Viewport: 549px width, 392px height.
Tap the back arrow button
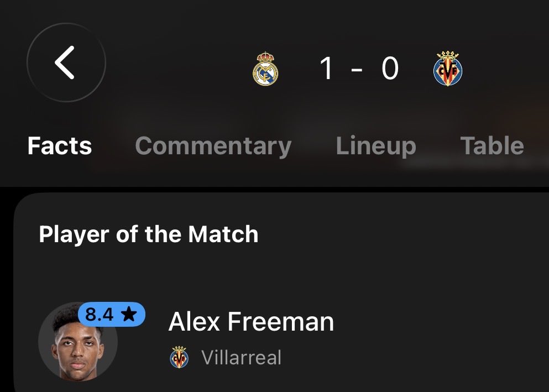pyautogui.click(x=65, y=62)
